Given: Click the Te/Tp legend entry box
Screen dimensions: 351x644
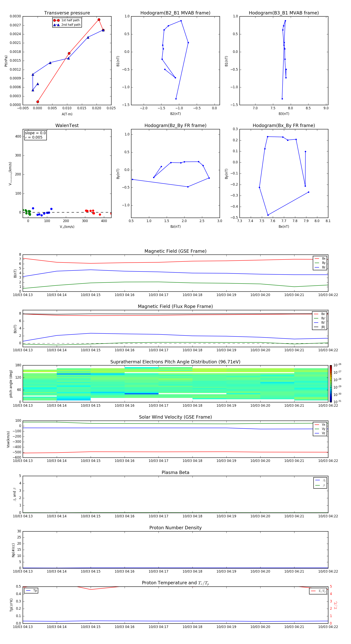Looking at the screenshot, I should pos(318,591).
